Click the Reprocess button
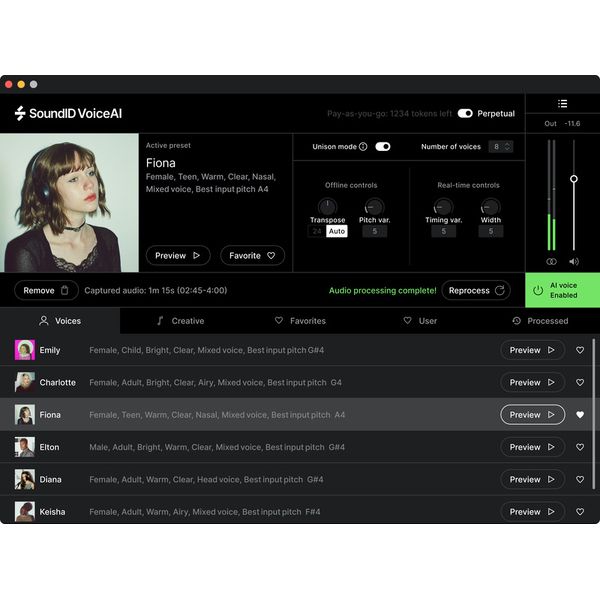Image resolution: width=600 pixels, height=600 pixels. pos(476,290)
